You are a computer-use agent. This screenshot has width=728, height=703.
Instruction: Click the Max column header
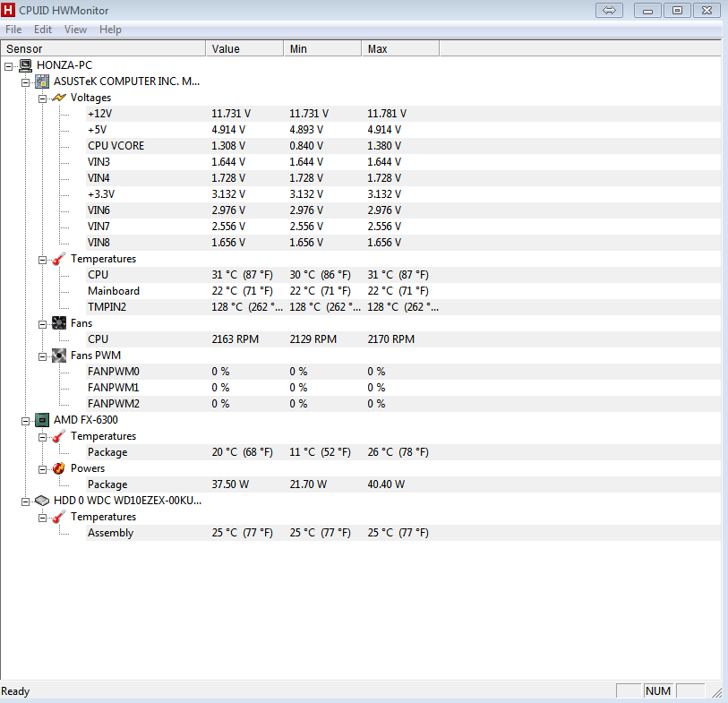pyautogui.click(x=400, y=48)
